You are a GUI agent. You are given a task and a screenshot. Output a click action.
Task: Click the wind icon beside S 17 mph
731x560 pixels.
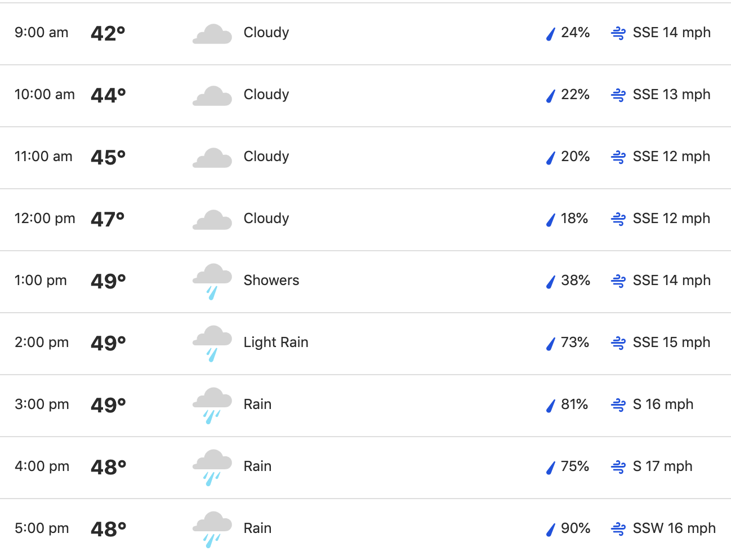coord(618,467)
